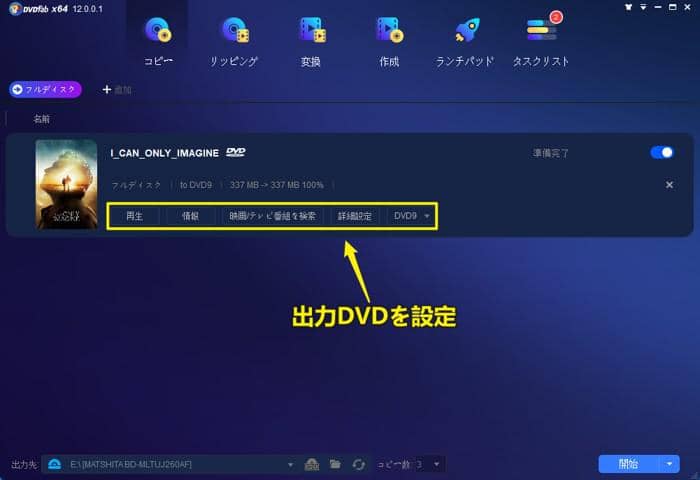Open the コピー (Copy) module
700x480 pixels.
[x=157, y=40]
